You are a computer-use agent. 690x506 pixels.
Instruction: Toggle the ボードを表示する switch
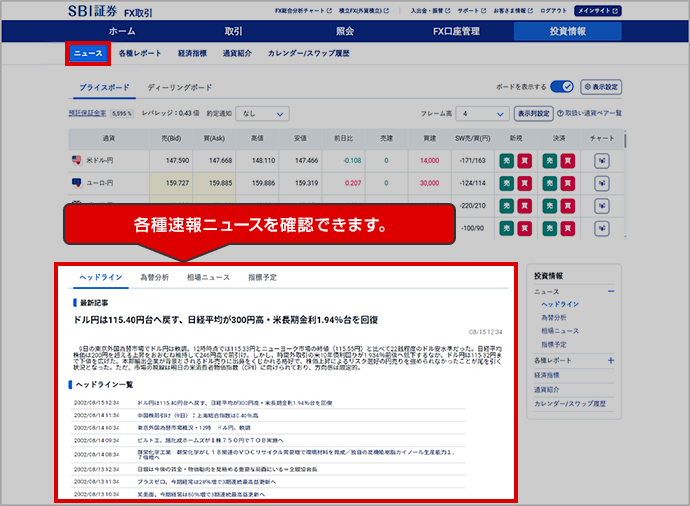(x=562, y=87)
